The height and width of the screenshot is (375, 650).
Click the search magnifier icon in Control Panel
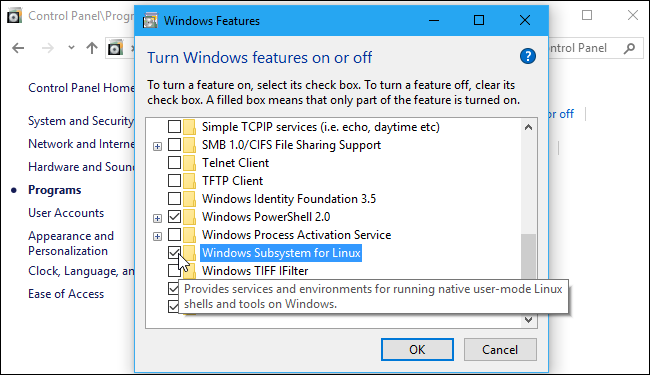(629, 48)
